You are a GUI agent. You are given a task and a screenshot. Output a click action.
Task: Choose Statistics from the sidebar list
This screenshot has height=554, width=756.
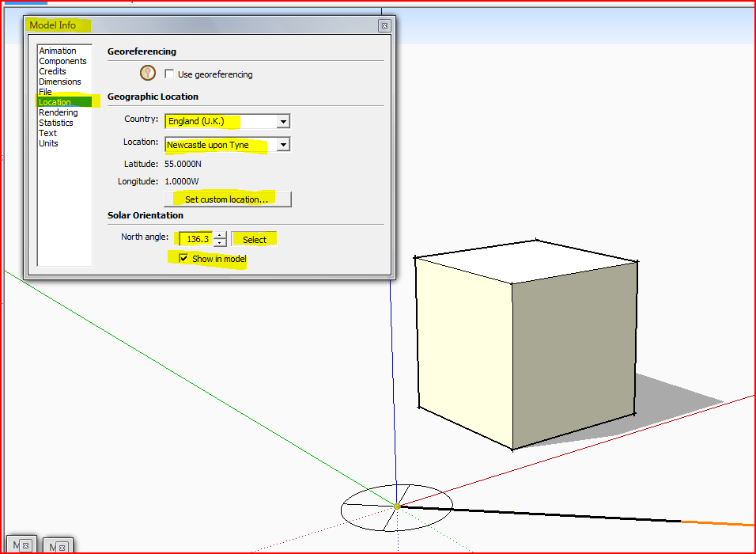pyautogui.click(x=56, y=123)
